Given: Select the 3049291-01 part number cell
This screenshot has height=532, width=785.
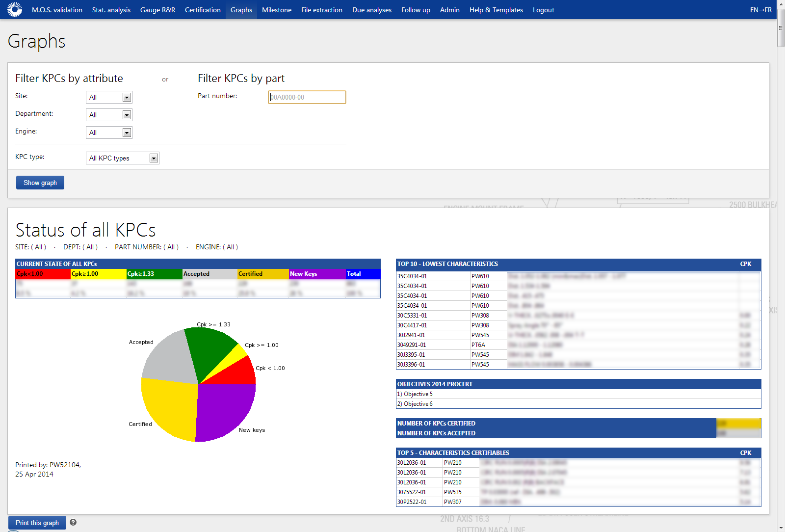Looking at the screenshot, I should (433, 345).
